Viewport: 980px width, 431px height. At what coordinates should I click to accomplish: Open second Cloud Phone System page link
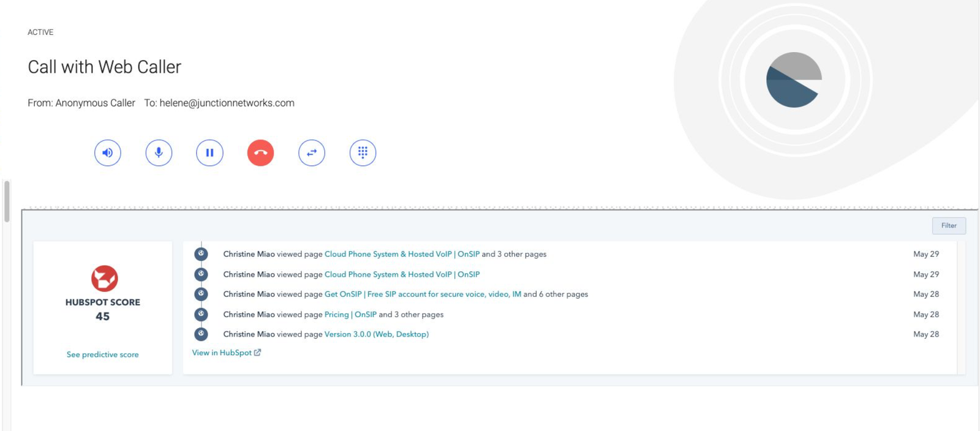pyautogui.click(x=401, y=274)
